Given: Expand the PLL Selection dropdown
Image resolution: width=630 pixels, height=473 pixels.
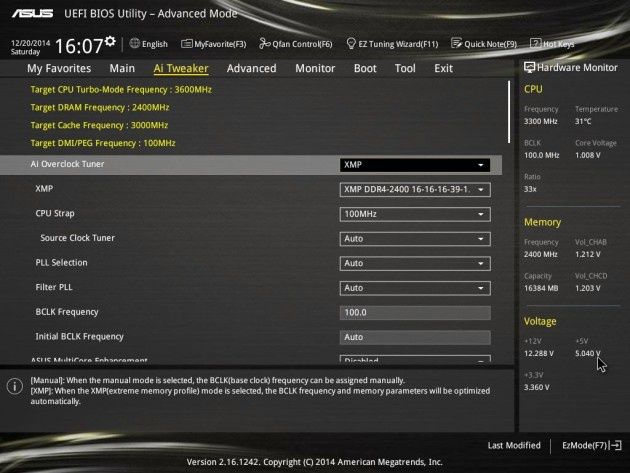Looking at the screenshot, I should pyautogui.click(x=415, y=263).
